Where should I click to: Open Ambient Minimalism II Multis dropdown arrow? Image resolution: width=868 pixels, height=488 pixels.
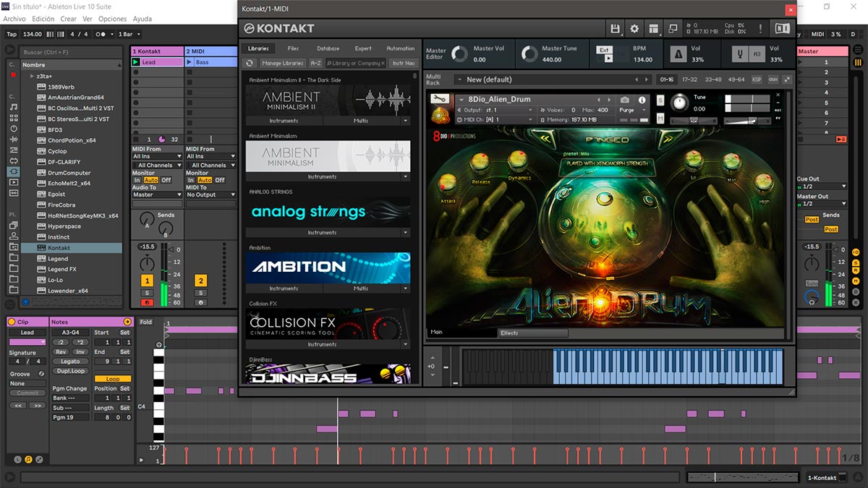[x=406, y=121]
